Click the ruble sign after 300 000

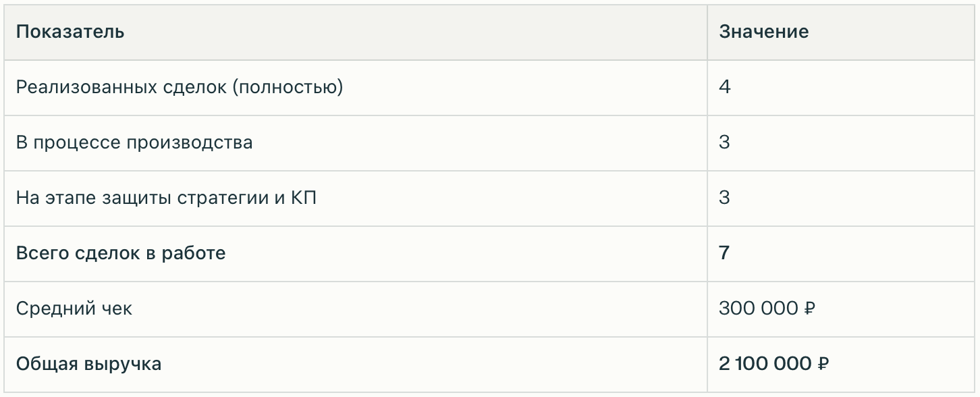pyautogui.click(x=810, y=309)
